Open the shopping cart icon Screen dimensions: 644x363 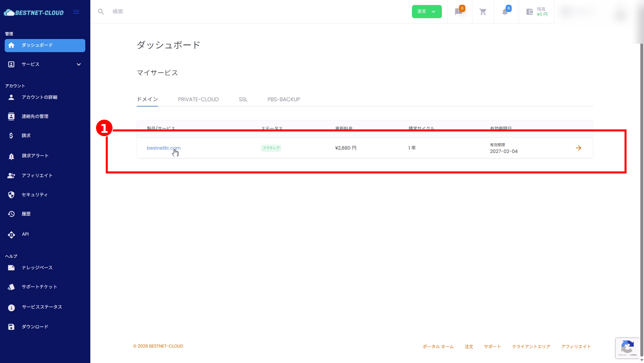point(483,12)
